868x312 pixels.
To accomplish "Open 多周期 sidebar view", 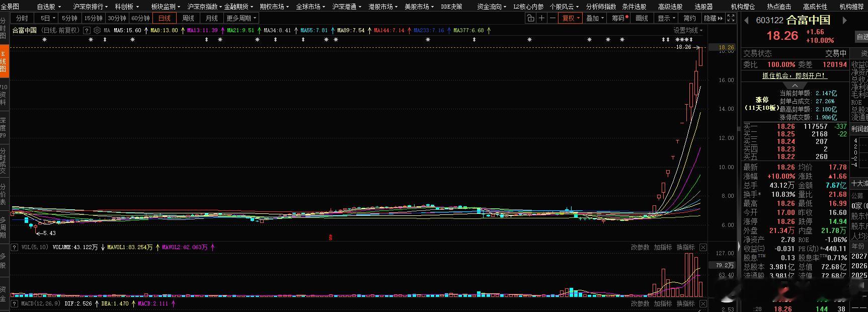I will click(x=4, y=227).
